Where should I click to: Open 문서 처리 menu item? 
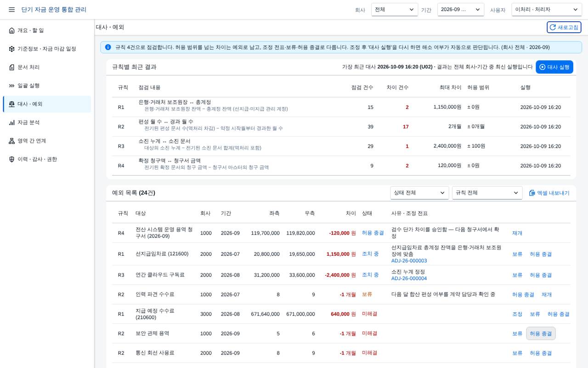pos(47,67)
